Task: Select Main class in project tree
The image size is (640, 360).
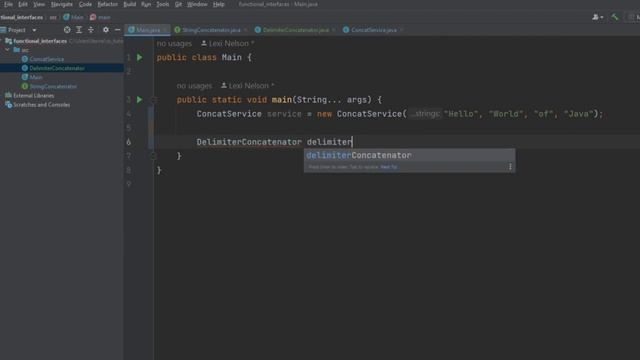Action: click(36, 77)
